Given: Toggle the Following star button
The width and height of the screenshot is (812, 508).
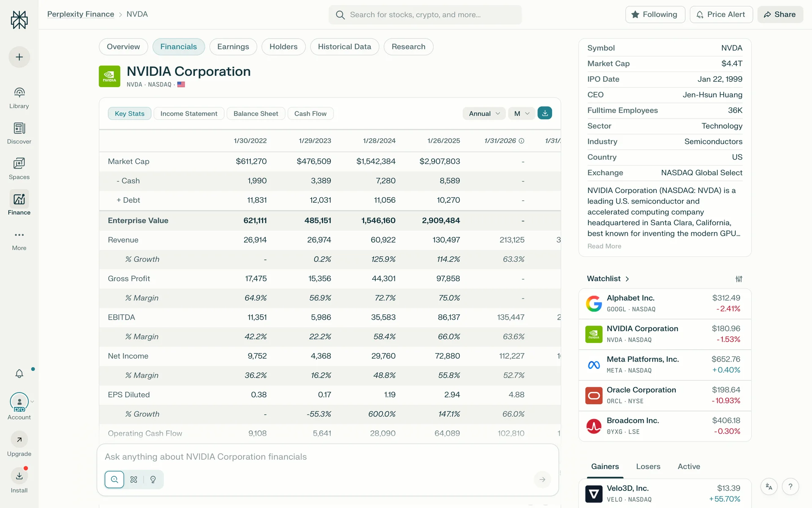Looking at the screenshot, I should (655, 14).
